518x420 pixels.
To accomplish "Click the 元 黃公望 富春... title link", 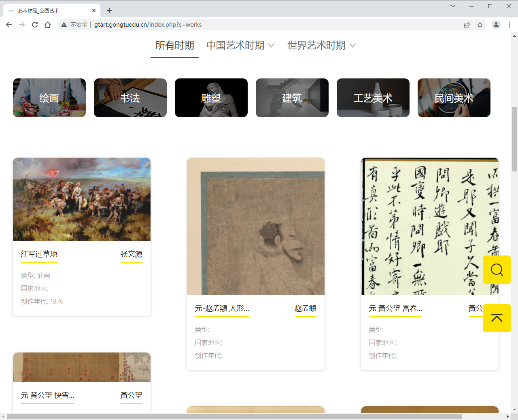I will (x=395, y=308).
